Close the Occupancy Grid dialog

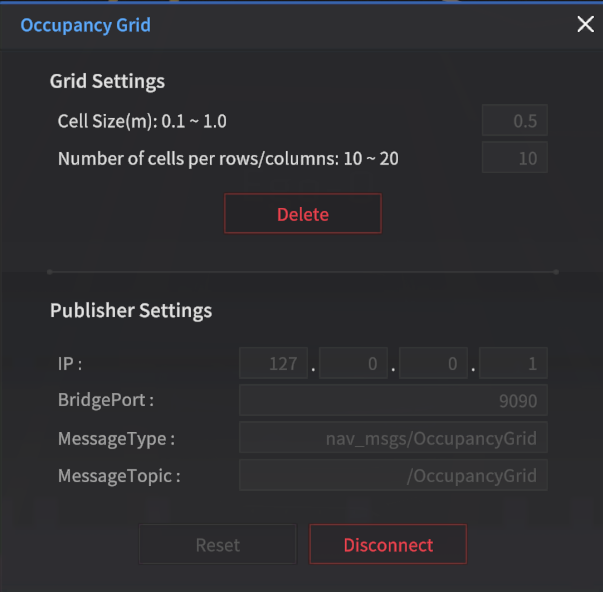tap(585, 25)
